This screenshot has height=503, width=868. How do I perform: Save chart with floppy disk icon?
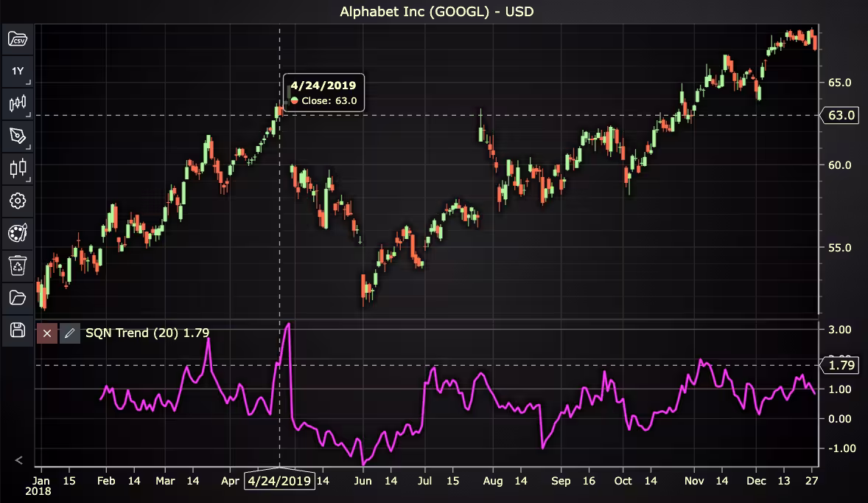pos(18,330)
